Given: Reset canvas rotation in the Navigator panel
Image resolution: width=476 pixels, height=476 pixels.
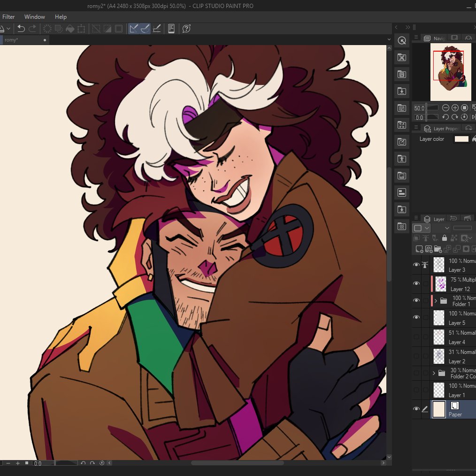Looking at the screenshot, I should pos(464,117).
